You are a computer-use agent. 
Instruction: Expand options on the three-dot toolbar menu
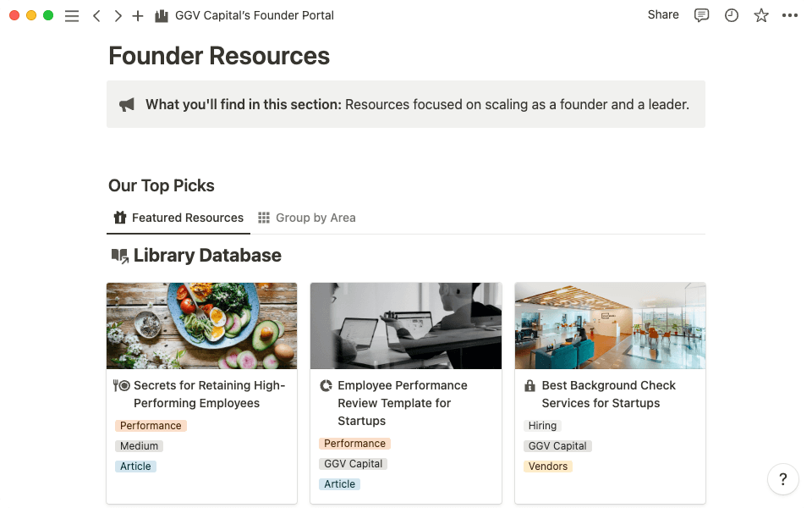coord(790,15)
